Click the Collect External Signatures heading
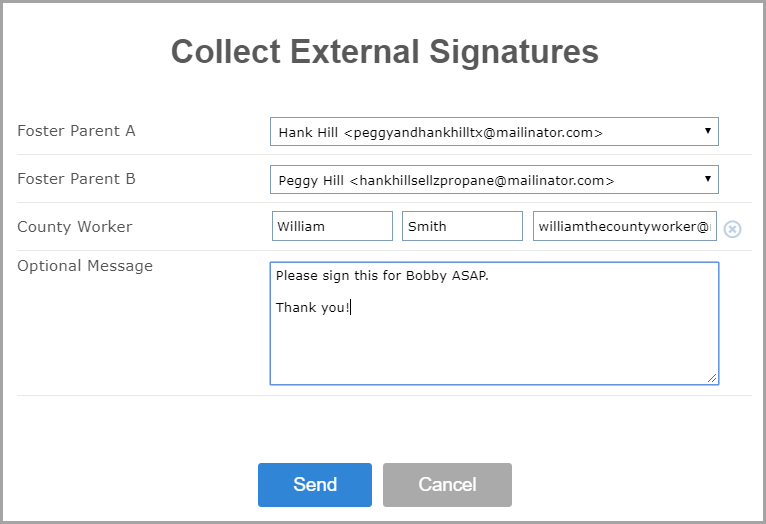 pyautogui.click(x=384, y=51)
